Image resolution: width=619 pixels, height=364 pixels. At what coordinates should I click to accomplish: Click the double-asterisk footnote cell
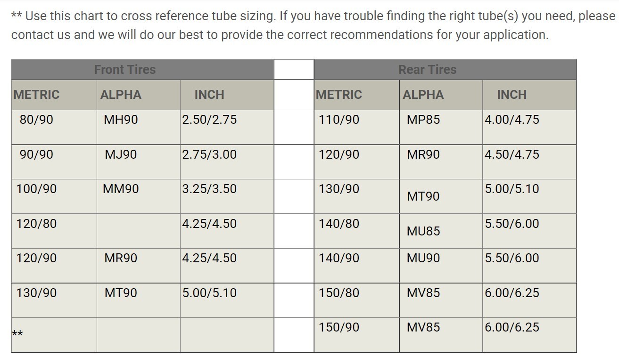click(54, 335)
